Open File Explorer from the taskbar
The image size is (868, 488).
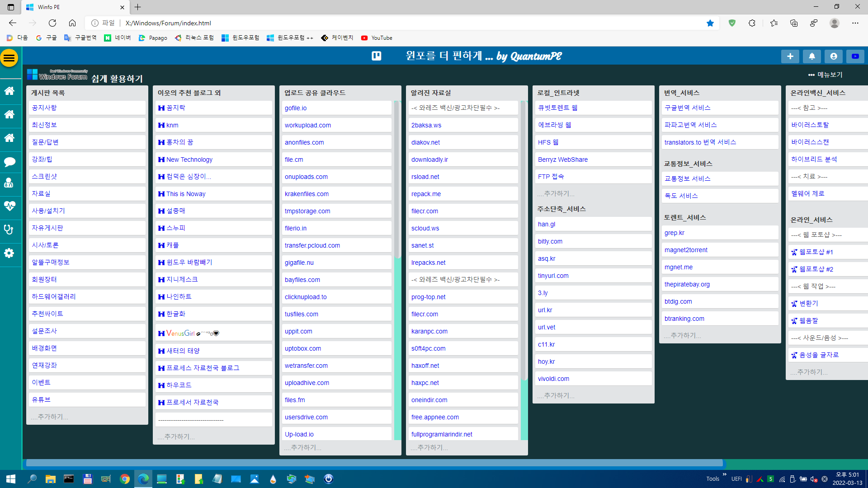[x=50, y=479]
